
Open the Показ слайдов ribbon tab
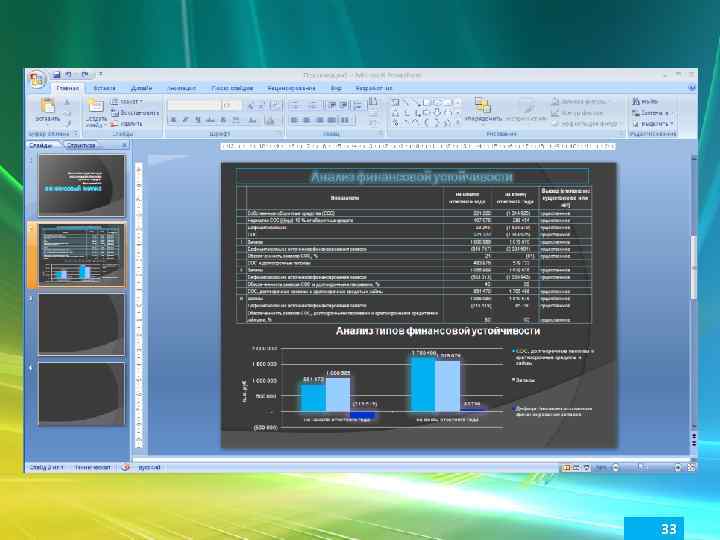(x=232, y=88)
